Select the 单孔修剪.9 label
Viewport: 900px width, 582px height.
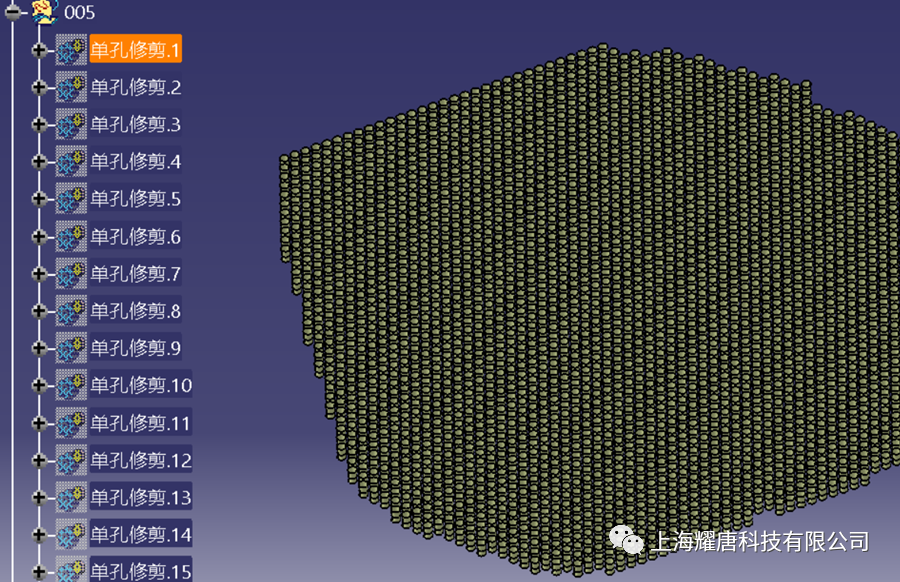click(135, 348)
